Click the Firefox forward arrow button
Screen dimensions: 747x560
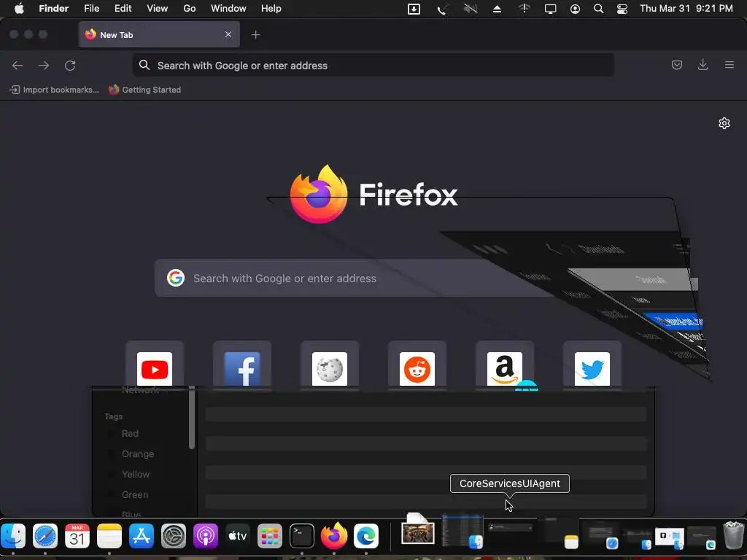tap(44, 65)
